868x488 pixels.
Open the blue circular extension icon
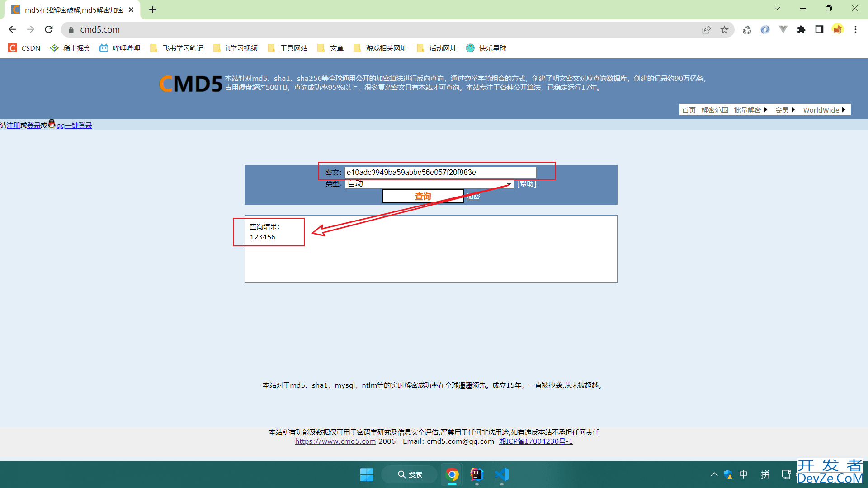765,30
